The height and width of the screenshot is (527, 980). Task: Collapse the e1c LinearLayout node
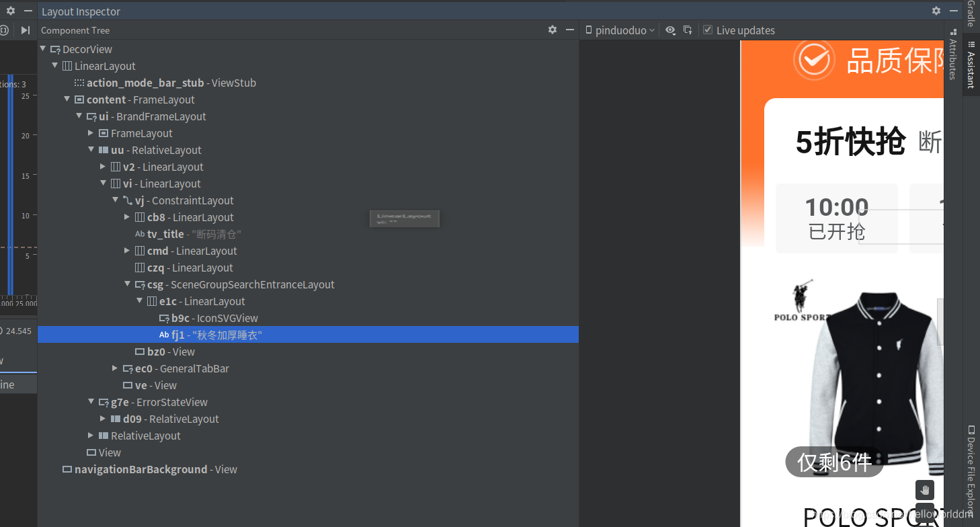click(140, 300)
